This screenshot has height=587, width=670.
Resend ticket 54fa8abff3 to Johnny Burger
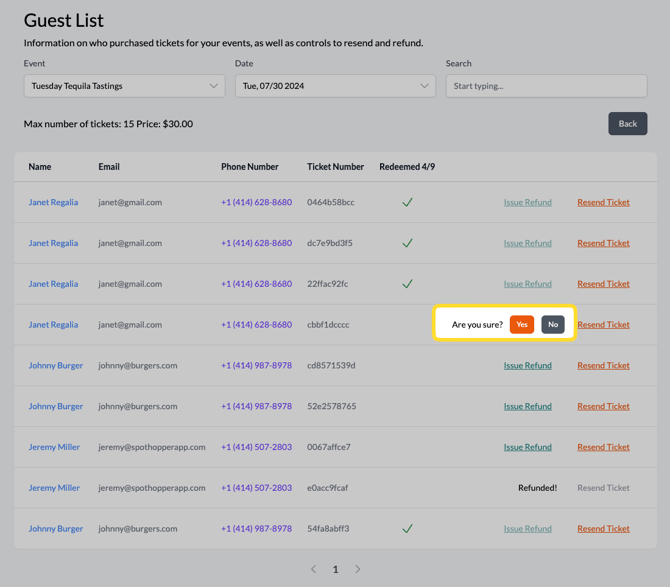pyautogui.click(x=603, y=528)
